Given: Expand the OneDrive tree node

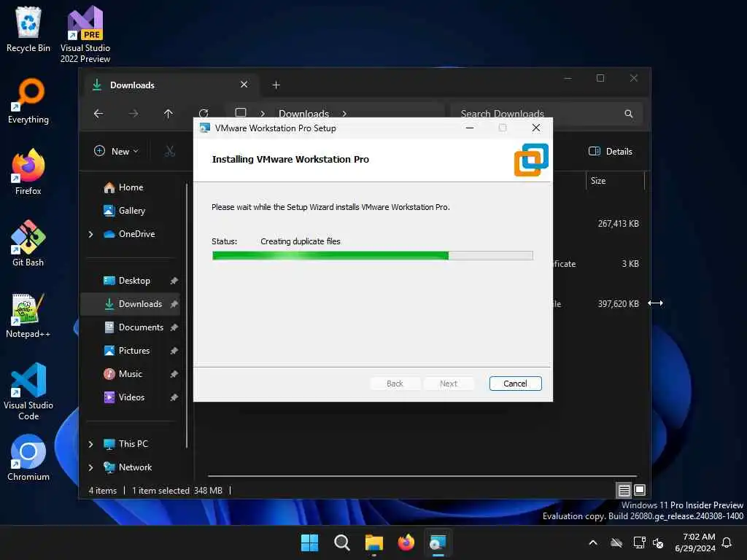Looking at the screenshot, I should 90,234.
